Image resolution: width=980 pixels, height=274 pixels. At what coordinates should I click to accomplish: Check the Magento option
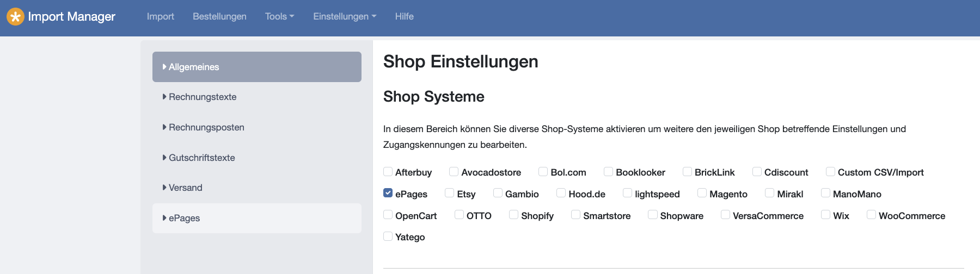click(702, 193)
